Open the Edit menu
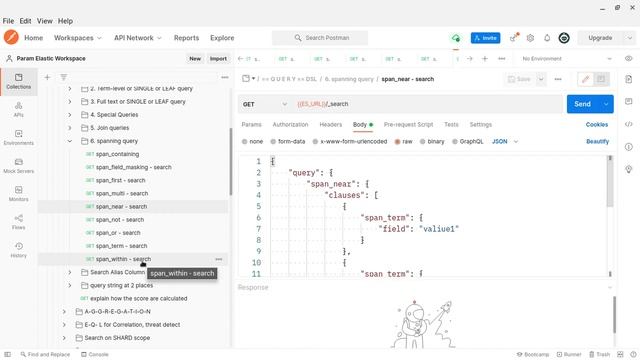This screenshot has width=640, height=360. (25, 21)
